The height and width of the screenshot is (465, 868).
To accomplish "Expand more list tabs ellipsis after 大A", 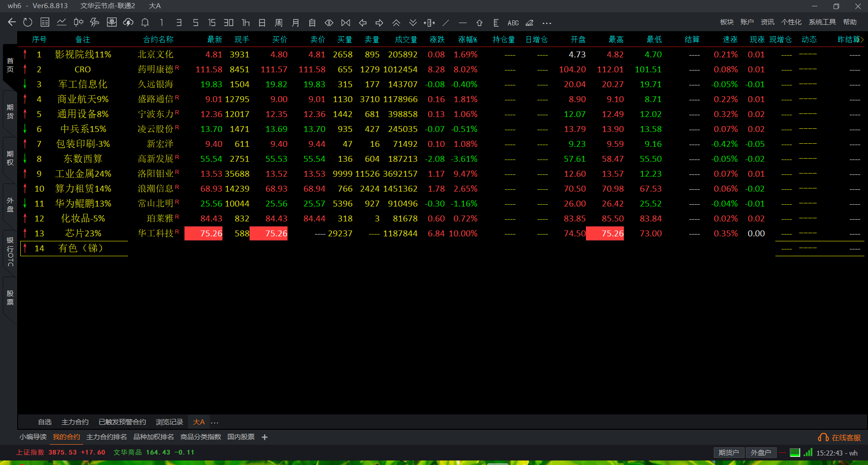I will click(x=215, y=423).
